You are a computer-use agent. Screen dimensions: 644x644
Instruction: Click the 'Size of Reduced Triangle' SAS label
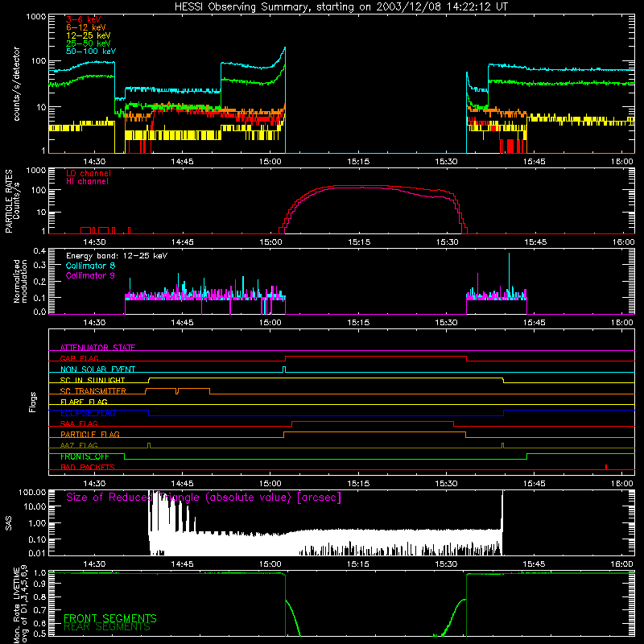pyautogui.click(x=204, y=497)
